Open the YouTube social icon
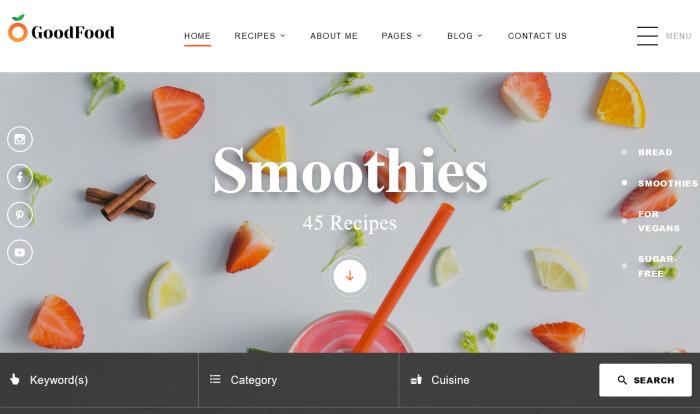The height and width of the screenshot is (414, 700). click(x=20, y=252)
